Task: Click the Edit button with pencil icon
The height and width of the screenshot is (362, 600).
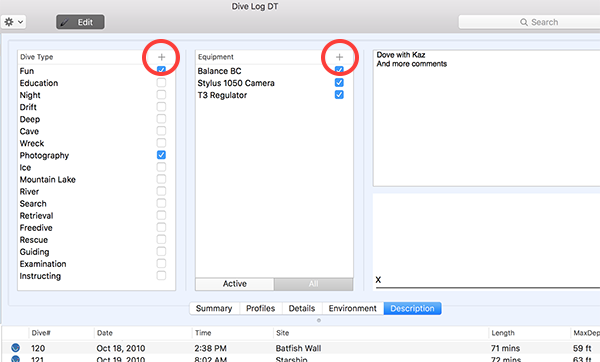Action: [80, 22]
